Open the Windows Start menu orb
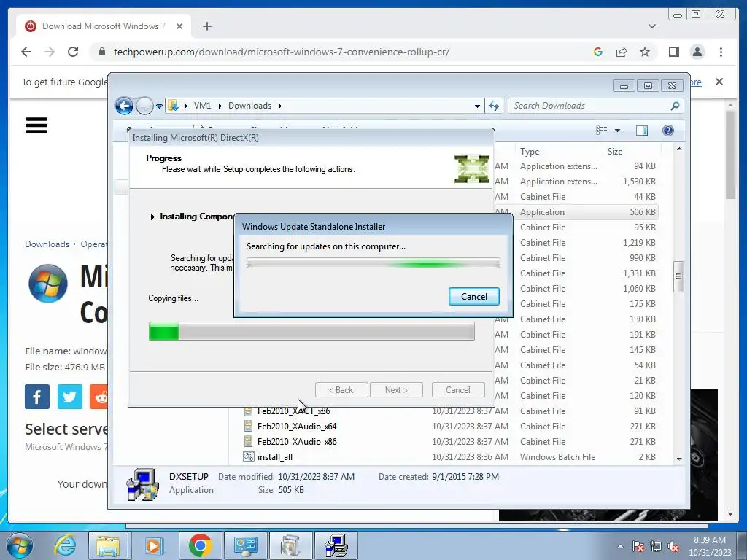This screenshot has height=560, width=747. (19, 545)
